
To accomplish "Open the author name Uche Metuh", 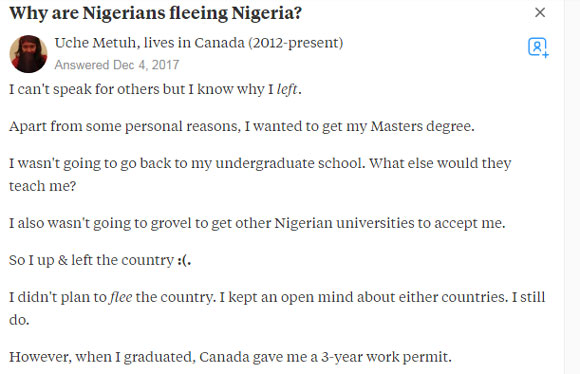I will pos(95,43).
